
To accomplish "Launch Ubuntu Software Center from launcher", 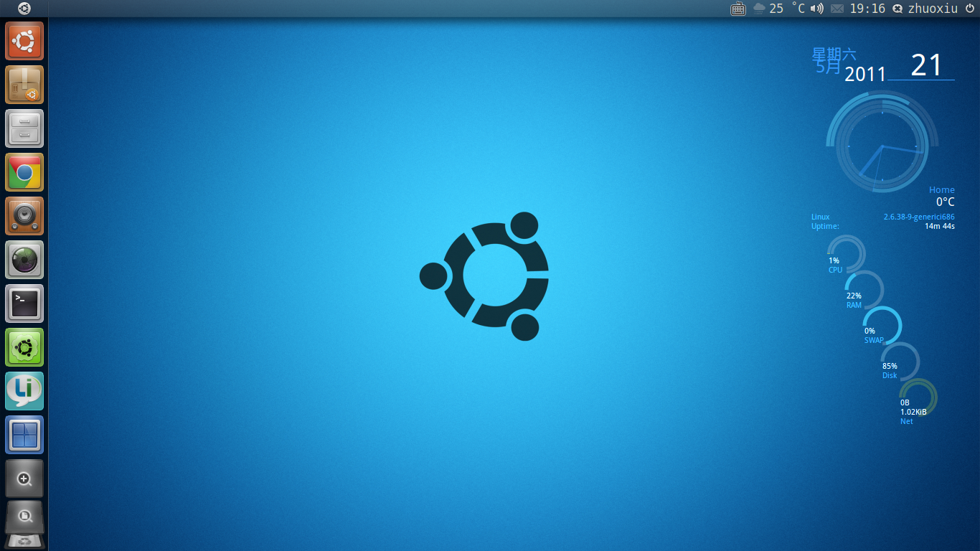I will coord(24,85).
